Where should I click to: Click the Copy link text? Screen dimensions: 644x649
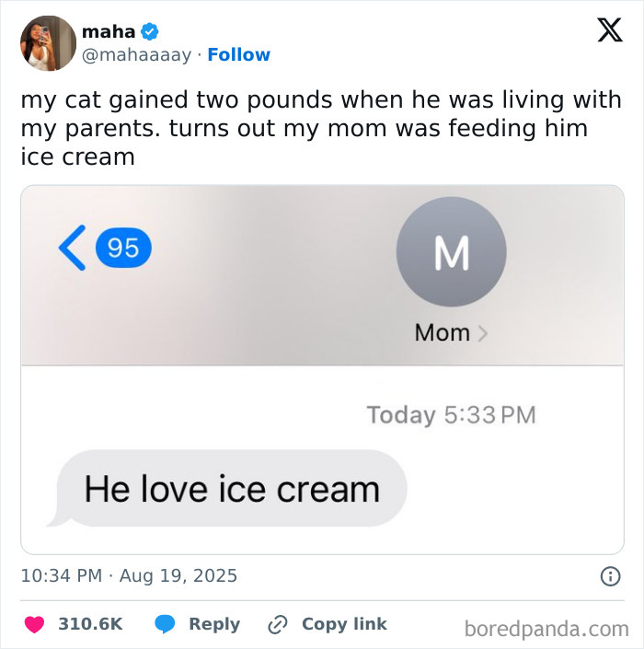tap(344, 624)
